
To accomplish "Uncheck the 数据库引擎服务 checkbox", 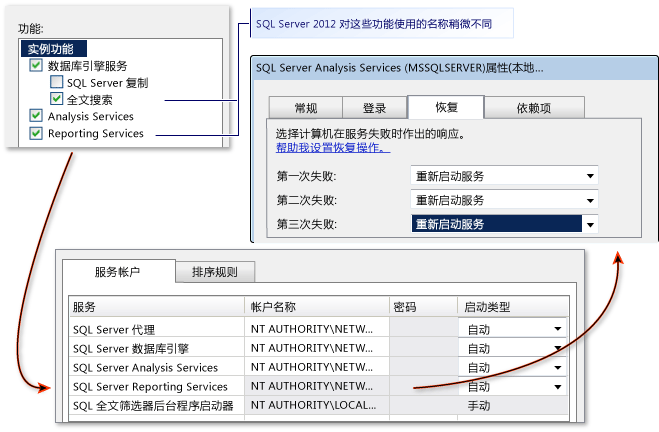I will [x=36, y=65].
